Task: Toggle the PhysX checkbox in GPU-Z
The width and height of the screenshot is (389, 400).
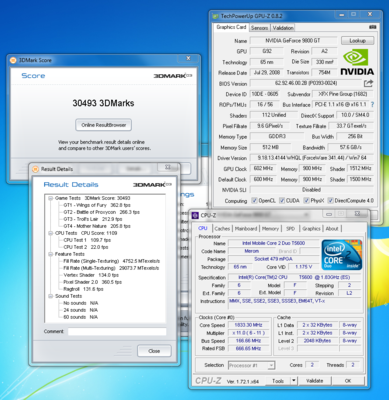Action: 306,201
